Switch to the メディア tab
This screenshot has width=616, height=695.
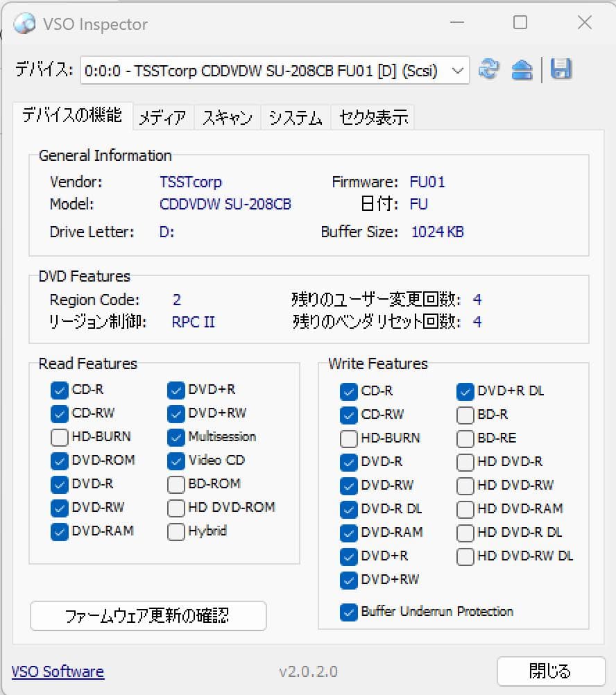(164, 117)
